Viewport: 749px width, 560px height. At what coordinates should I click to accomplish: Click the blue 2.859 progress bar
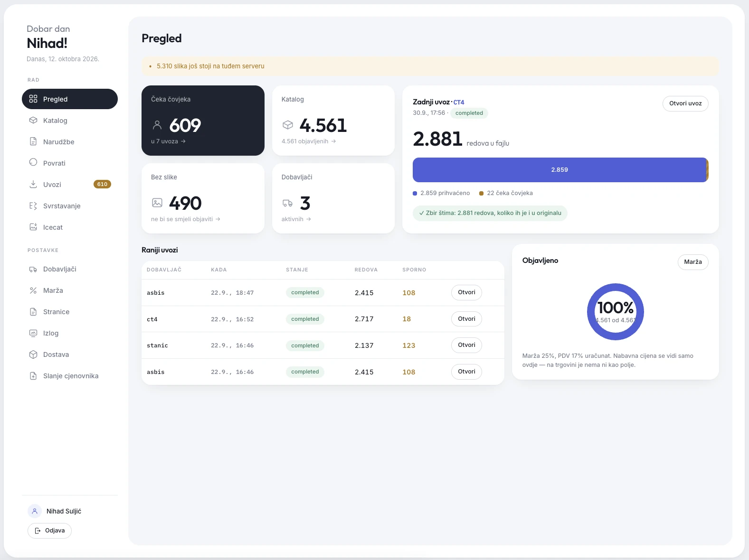coord(559,170)
